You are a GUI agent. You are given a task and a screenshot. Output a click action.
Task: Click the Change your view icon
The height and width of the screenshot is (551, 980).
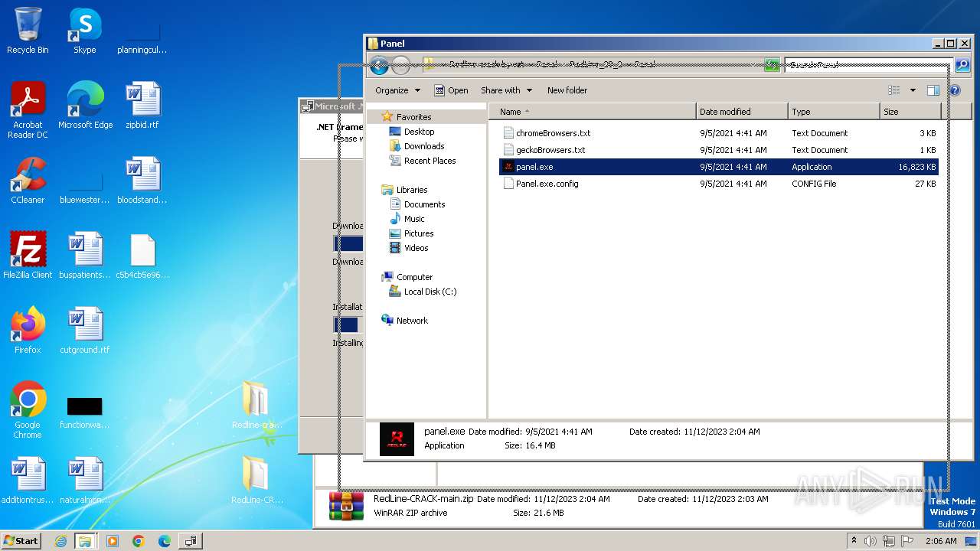(x=894, y=90)
